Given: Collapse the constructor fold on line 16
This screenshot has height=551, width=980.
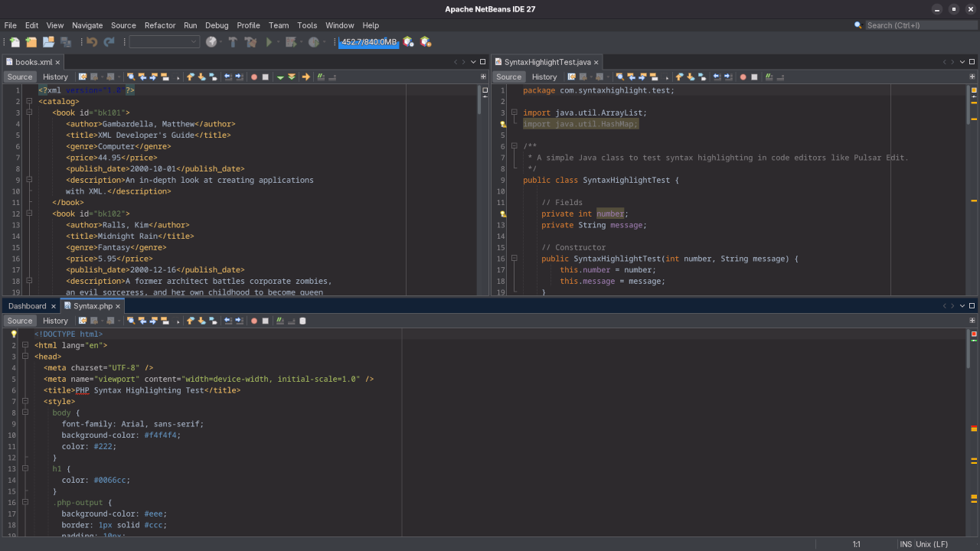Looking at the screenshot, I should point(514,259).
